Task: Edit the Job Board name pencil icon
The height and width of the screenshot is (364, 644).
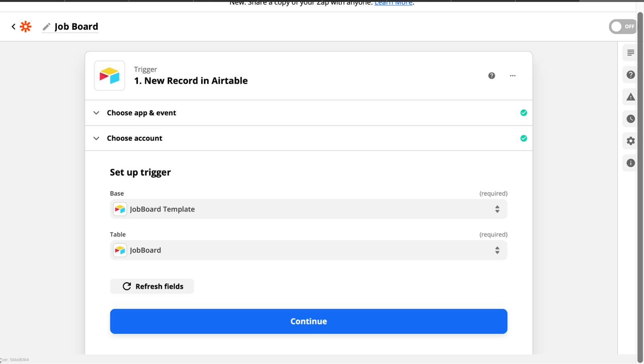Action: [47, 27]
